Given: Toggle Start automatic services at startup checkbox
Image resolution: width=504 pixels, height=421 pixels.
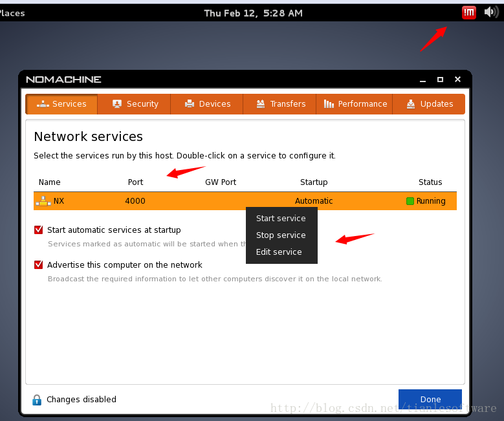Looking at the screenshot, I should 39,230.
